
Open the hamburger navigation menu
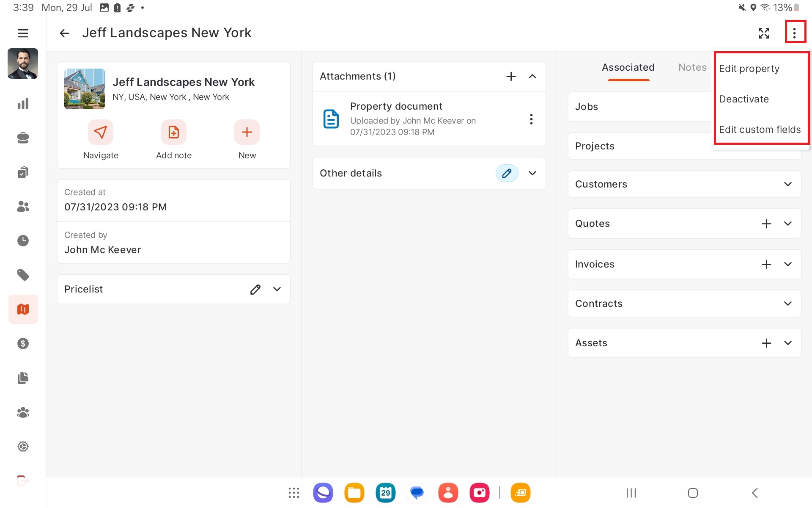click(23, 33)
